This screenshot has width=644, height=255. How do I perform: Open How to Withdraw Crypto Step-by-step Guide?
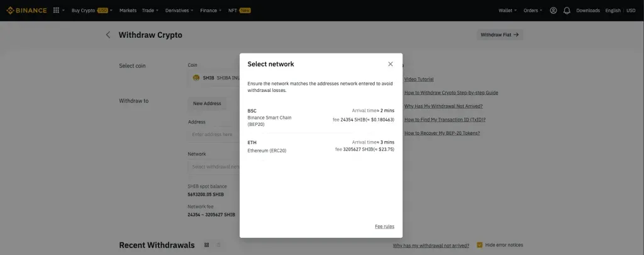[451, 93]
